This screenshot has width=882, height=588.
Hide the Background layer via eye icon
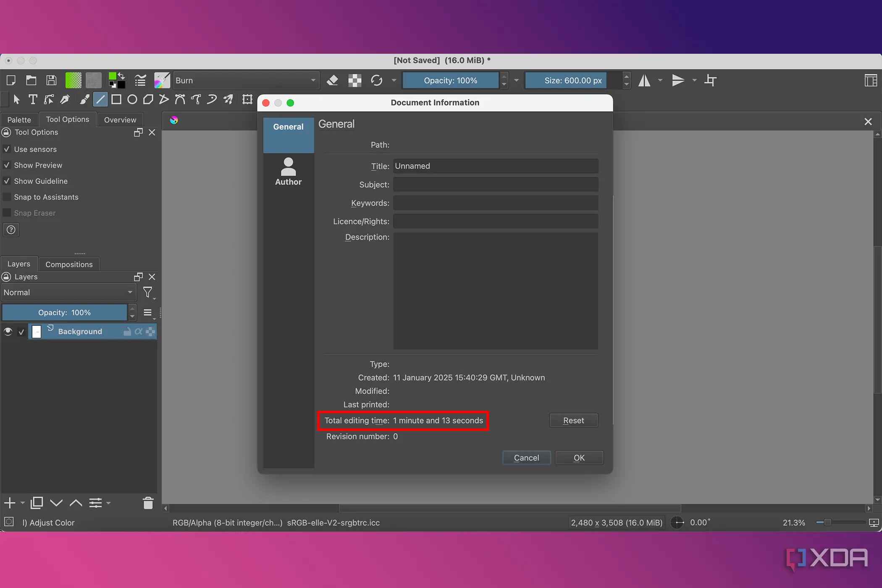(8, 331)
